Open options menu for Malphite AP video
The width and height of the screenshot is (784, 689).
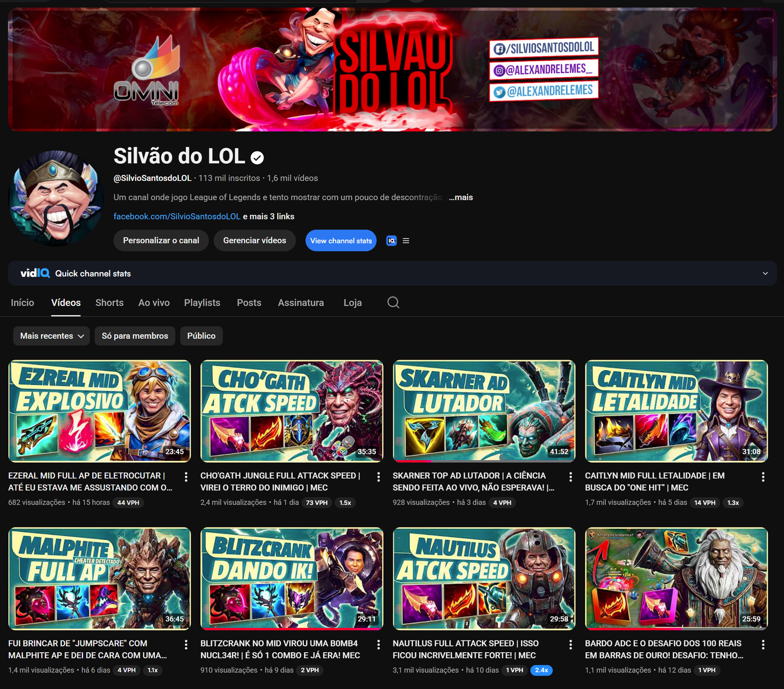pyautogui.click(x=186, y=644)
